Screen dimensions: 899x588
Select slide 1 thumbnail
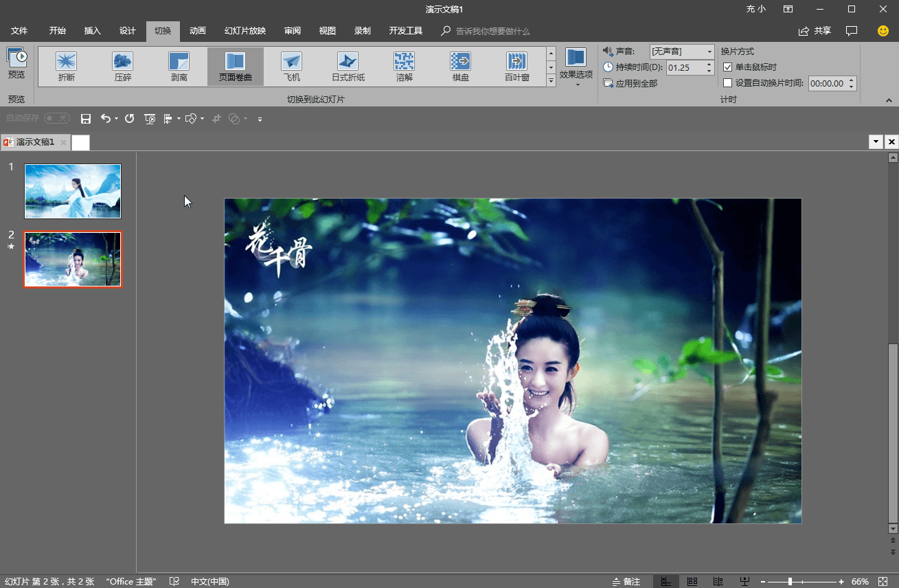(x=73, y=191)
